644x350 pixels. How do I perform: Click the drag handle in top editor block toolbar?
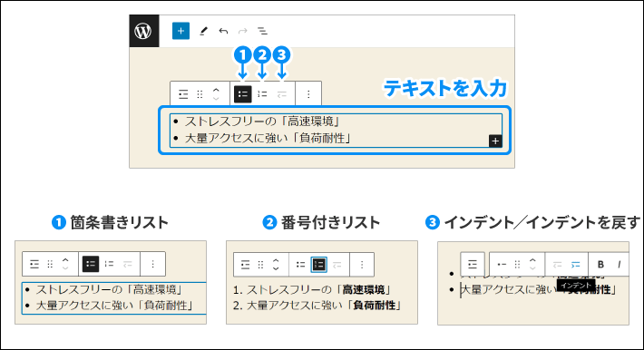click(200, 94)
